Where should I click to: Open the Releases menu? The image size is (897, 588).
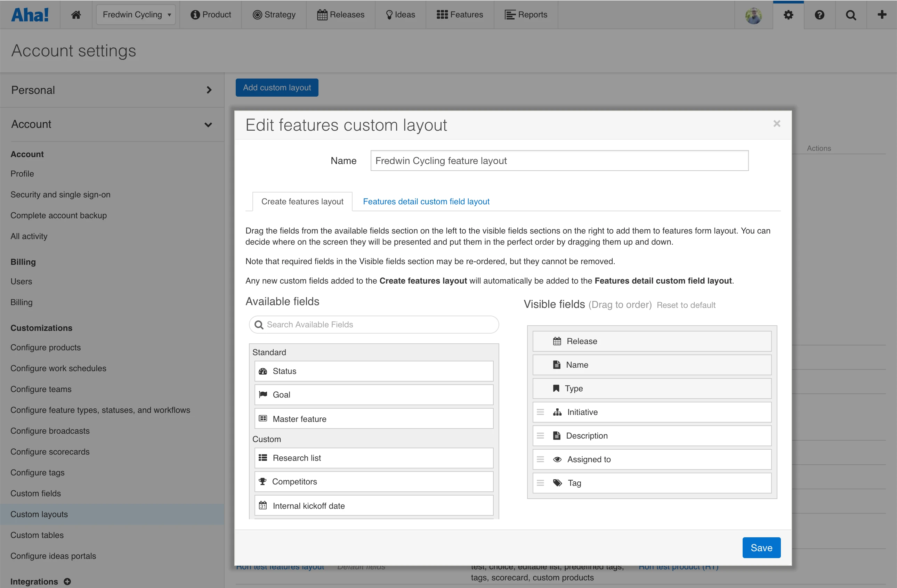click(x=341, y=14)
